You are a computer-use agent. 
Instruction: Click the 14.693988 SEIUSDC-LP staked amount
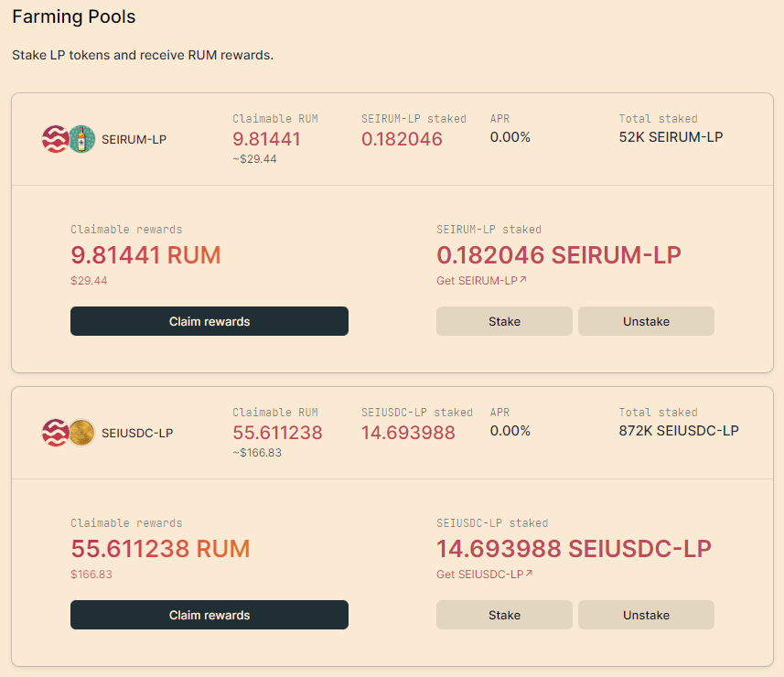574,549
